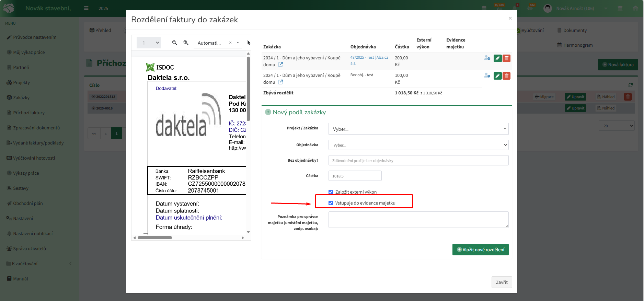Open the PDF page number dropdown
Screen dimensions: 644x301
coord(149,43)
